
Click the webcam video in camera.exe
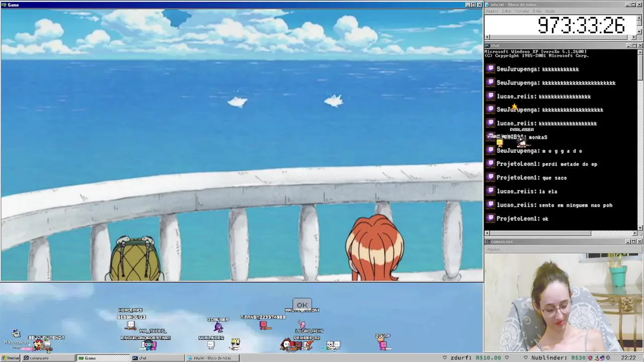[x=563, y=302]
